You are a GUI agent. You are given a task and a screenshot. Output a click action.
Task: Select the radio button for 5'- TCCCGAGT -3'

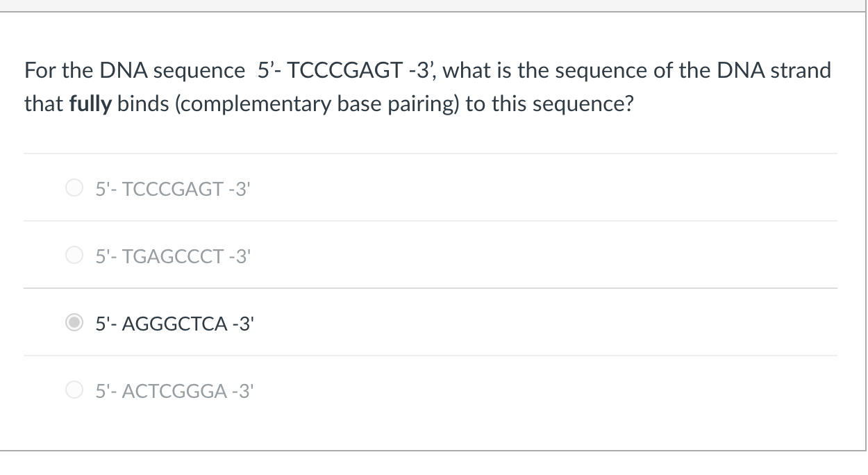[74, 187]
